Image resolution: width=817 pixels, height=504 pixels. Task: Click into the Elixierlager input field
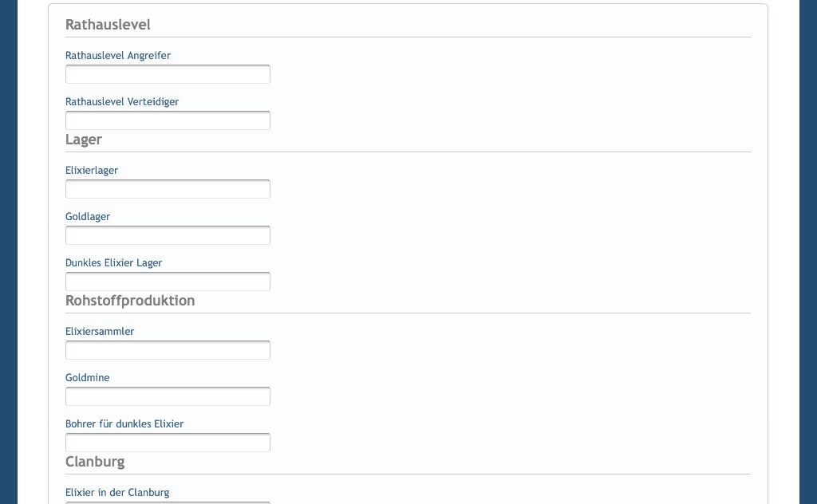tap(168, 189)
